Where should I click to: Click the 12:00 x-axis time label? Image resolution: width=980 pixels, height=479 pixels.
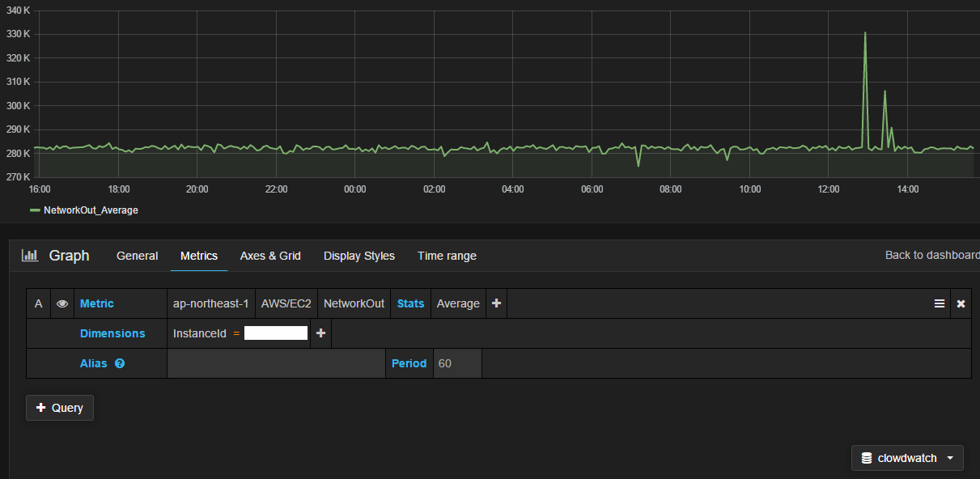[829, 189]
